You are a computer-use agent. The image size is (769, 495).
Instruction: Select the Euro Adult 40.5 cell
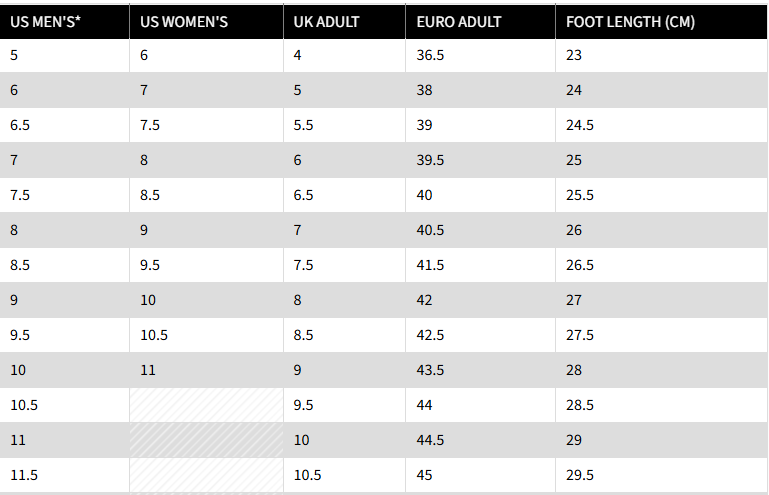[431, 230]
